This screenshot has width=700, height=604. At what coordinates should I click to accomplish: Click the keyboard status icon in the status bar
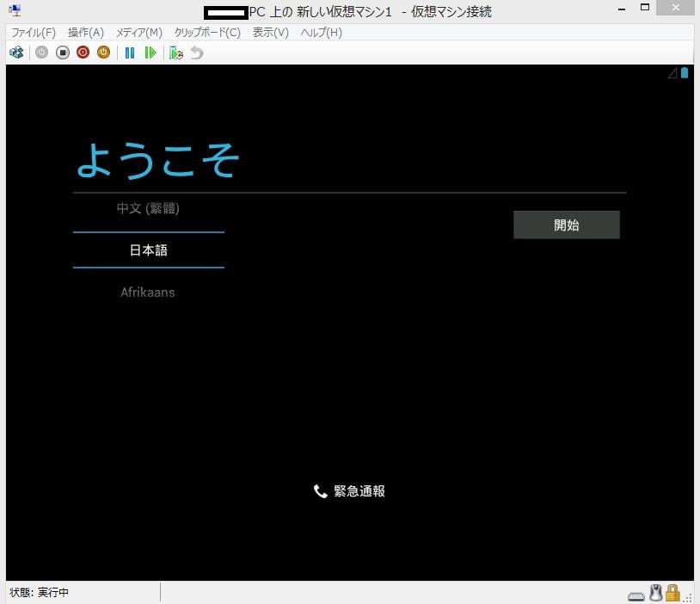pyautogui.click(x=636, y=596)
